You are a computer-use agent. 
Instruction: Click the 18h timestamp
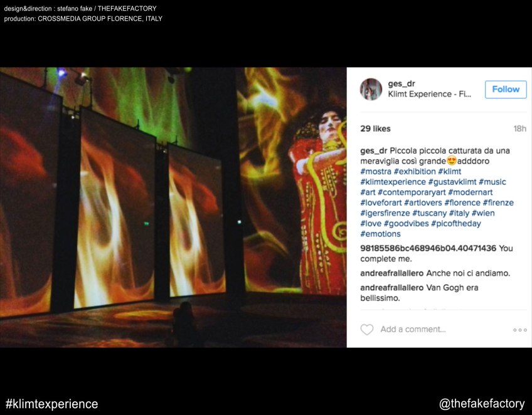pos(519,129)
